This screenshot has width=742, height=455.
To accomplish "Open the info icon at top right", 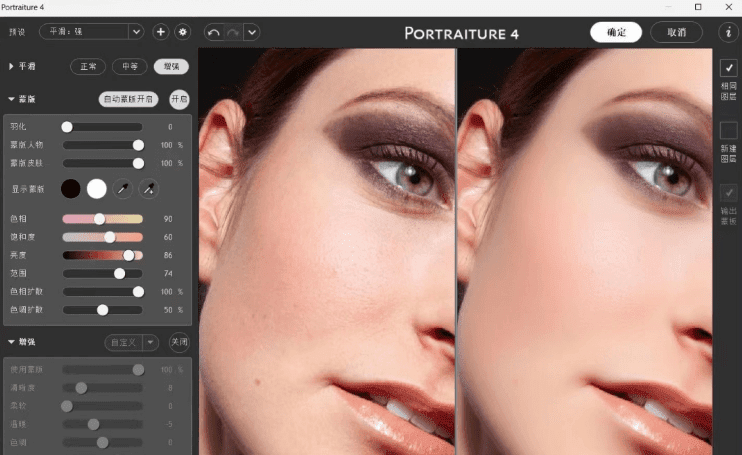I will click(x=727, y=32).
